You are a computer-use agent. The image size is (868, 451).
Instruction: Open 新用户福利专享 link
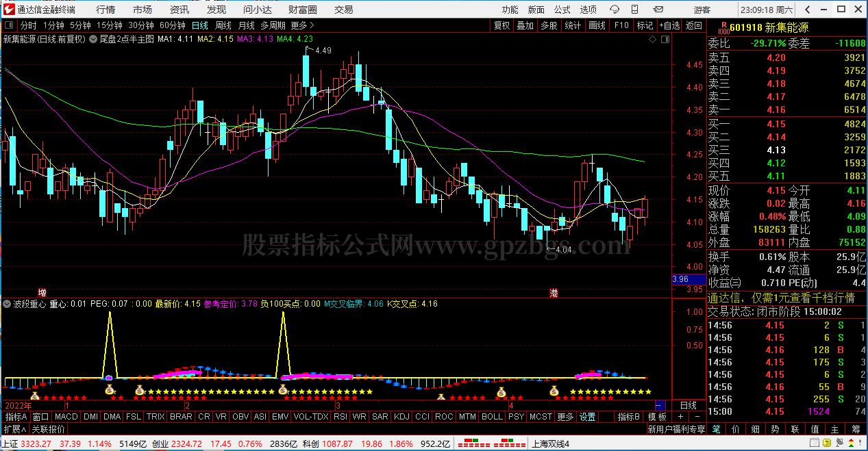point(676,429)
